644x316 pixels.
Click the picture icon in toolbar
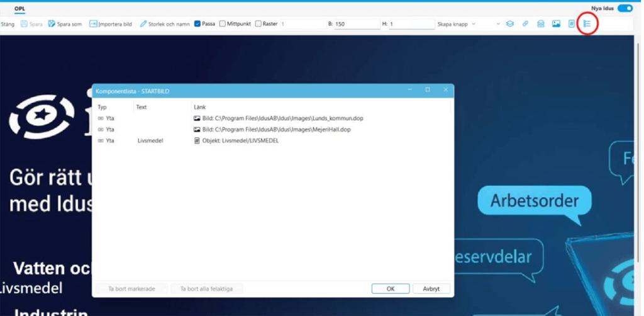coord(556,24)
